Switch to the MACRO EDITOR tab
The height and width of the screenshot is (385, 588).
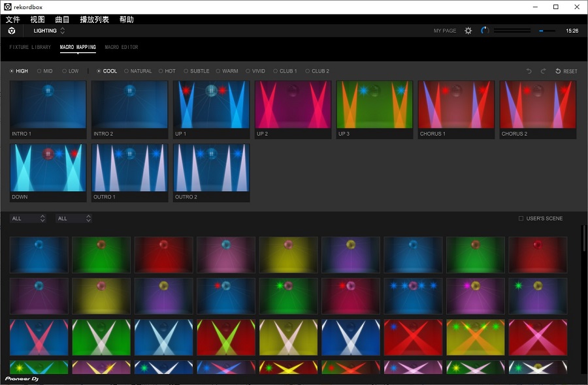click(122, 47)
